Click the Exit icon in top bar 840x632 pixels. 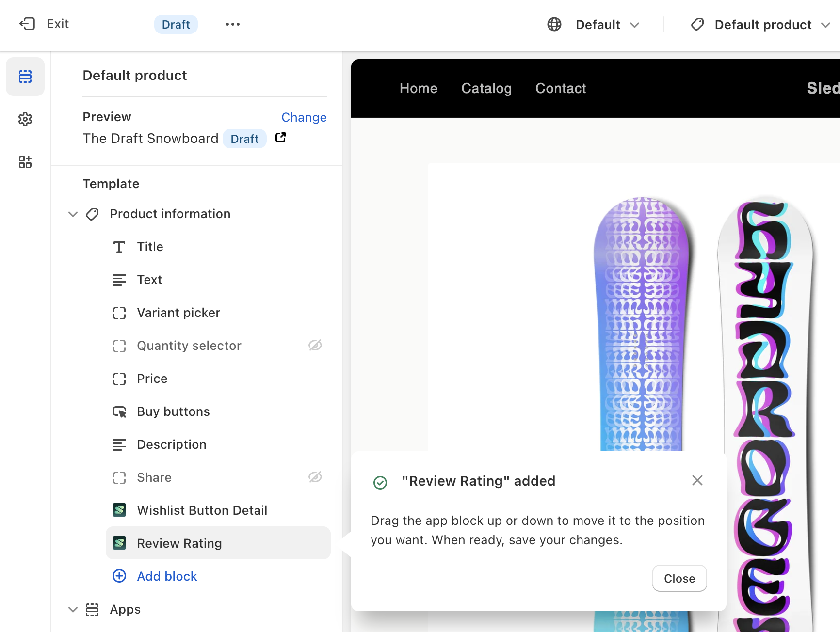click(x=27, y=24)
